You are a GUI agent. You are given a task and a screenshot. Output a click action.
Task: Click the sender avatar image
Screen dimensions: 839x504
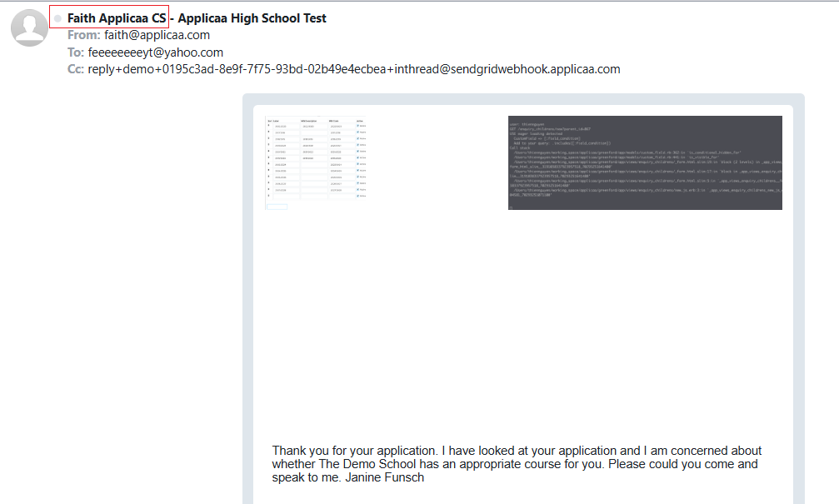point(29,27)
